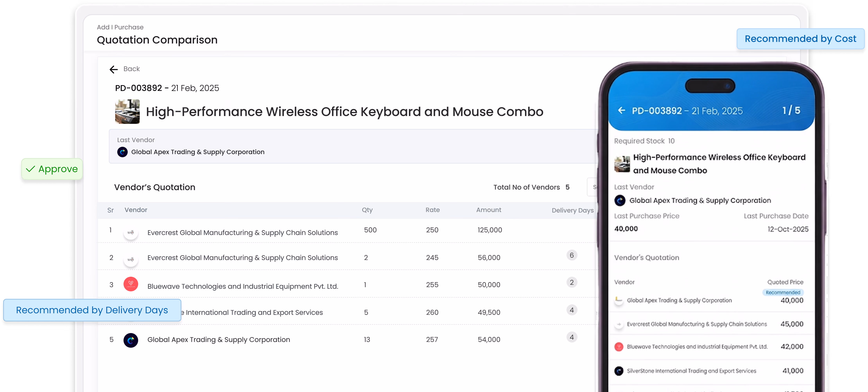Select Global Apex Trading row 5 vendor name
868x392 pixels.
219,340
